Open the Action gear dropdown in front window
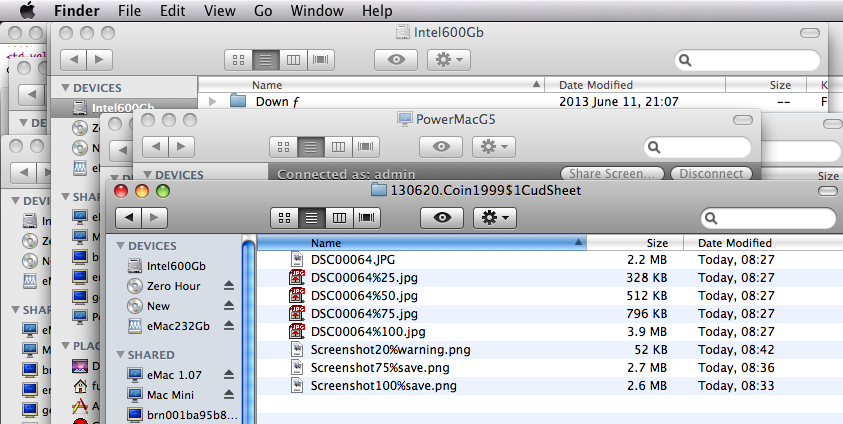This screenshot has height=424, width=843. pyautogui.click(x=495, y=218)
